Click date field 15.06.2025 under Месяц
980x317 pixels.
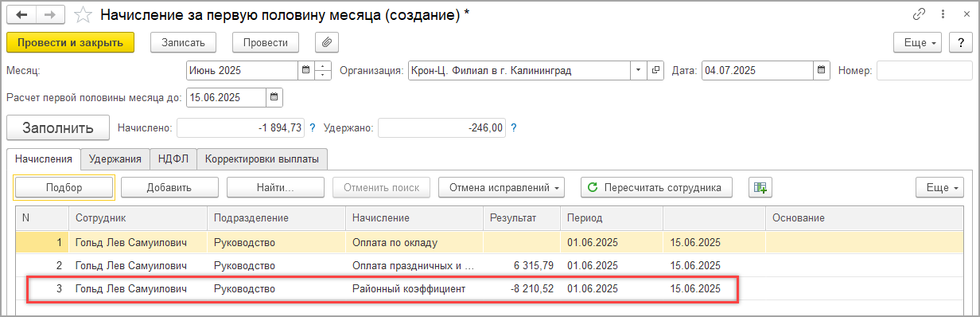pos(226,97)
